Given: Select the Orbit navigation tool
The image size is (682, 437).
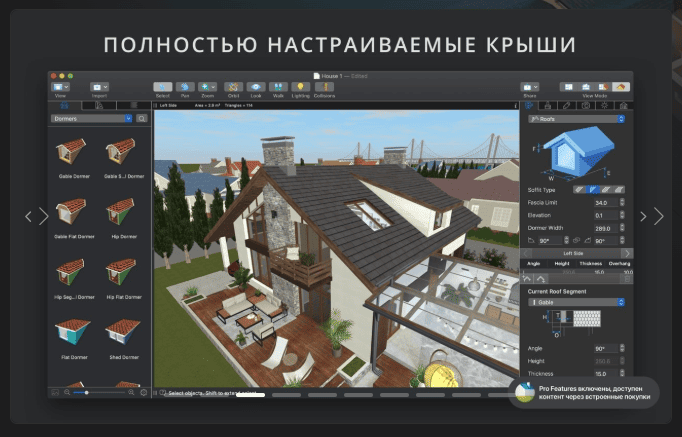Looking at the screenshot, I should click(x=234, y=87).
